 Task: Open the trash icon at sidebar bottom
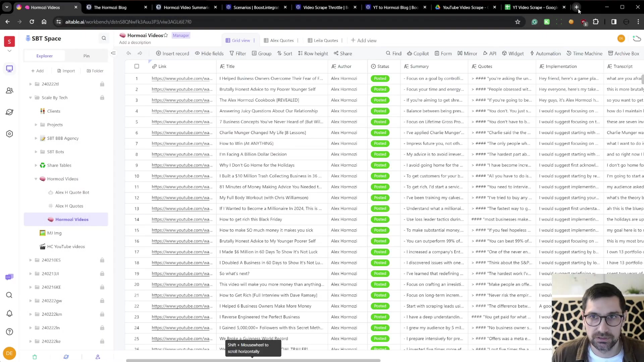(35, 357)
